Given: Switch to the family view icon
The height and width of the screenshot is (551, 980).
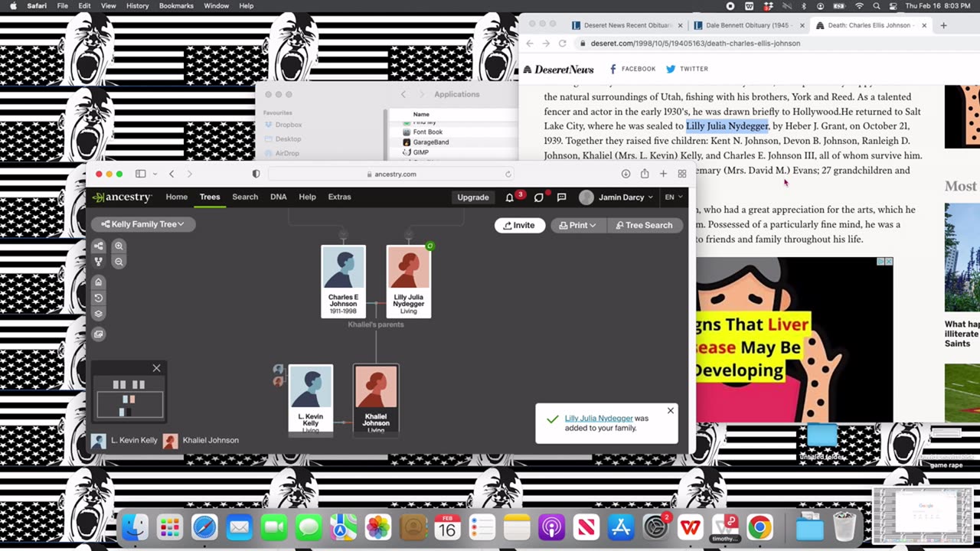Looking at the screenshot, I should [x=98, y=262].
